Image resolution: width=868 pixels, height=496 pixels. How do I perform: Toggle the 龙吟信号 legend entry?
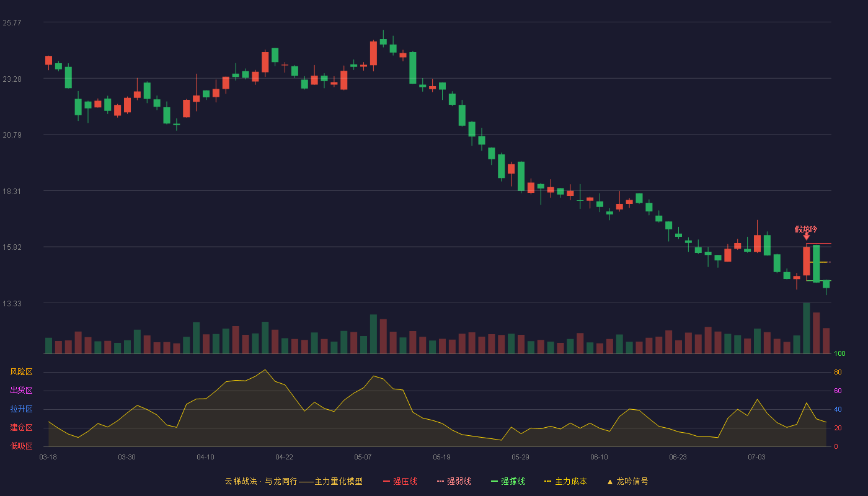tap(627, 481)
